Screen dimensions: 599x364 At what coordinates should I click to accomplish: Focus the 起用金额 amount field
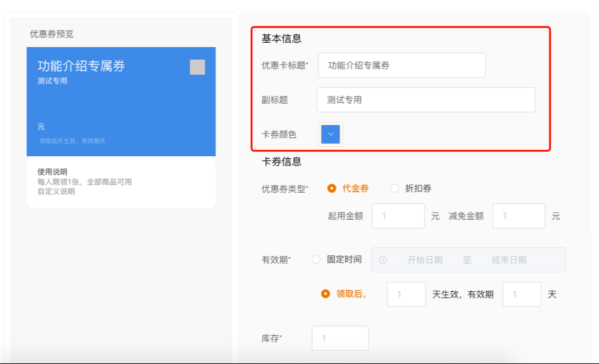pyautogui.click(x=398, y=216)
